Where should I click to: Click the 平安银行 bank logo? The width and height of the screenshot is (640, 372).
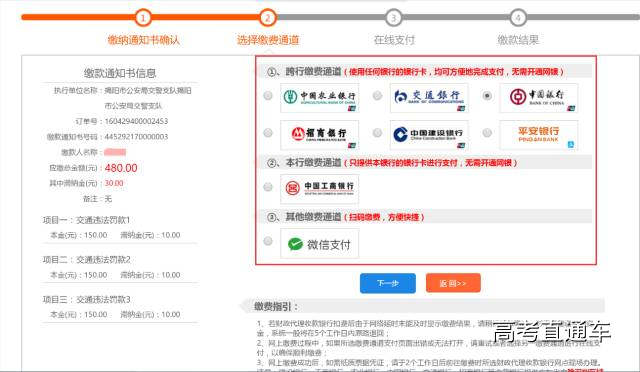point(539,135)
